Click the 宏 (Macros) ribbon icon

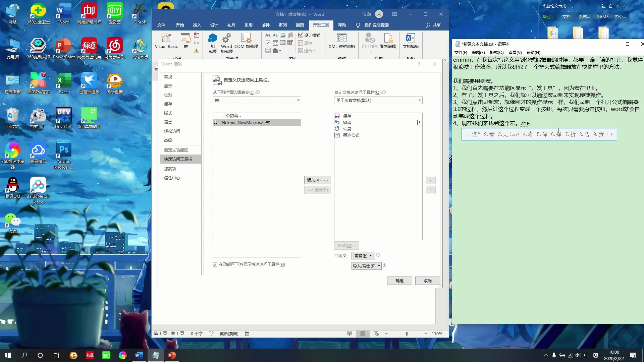coord(185,41)
